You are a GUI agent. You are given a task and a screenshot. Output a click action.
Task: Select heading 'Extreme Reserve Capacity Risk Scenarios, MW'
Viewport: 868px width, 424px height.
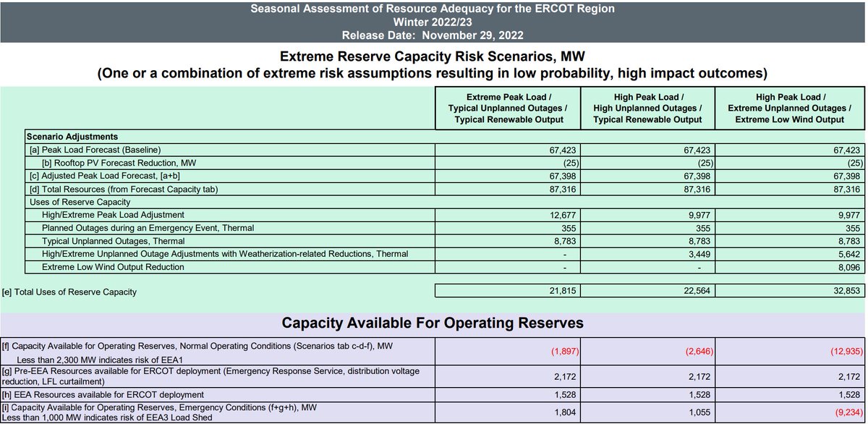tap(433, 56)
